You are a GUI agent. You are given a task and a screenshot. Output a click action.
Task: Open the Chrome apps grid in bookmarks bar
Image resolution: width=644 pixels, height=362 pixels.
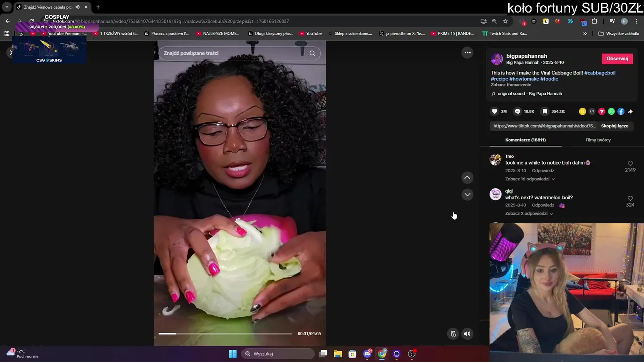7,34
